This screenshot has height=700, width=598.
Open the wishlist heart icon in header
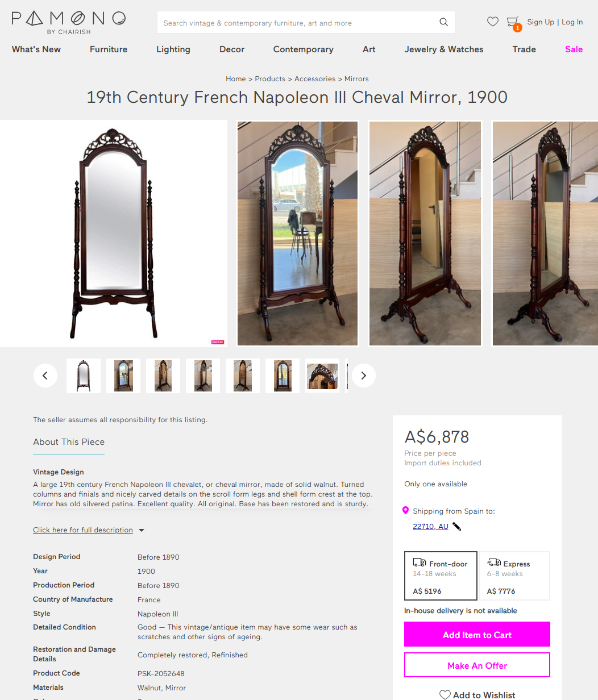pyautogui.click(x=493, y=22)
